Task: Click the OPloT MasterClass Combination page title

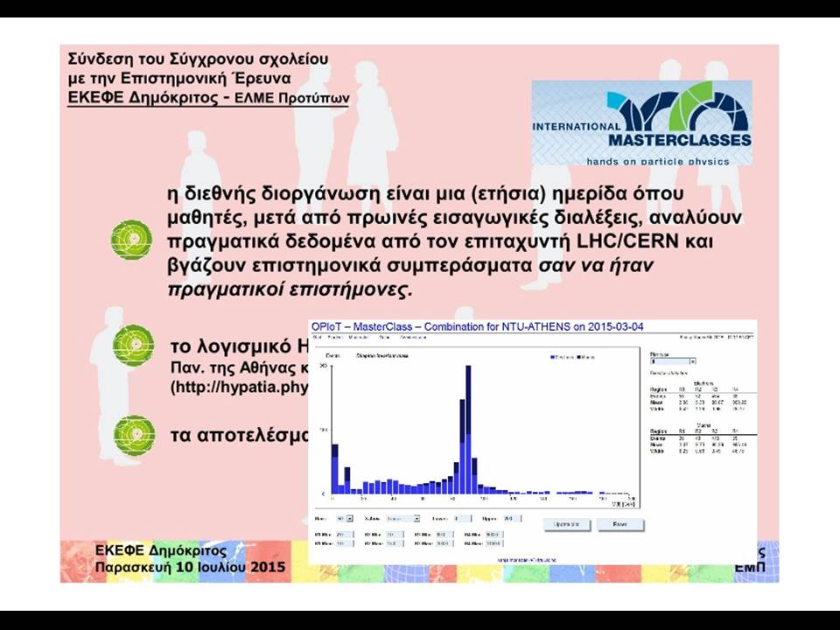Action: coord(478,326)
